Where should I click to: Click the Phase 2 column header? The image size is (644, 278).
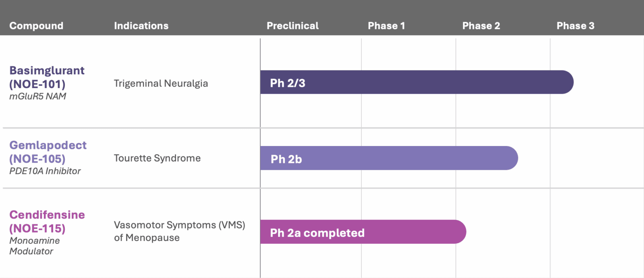481,26
